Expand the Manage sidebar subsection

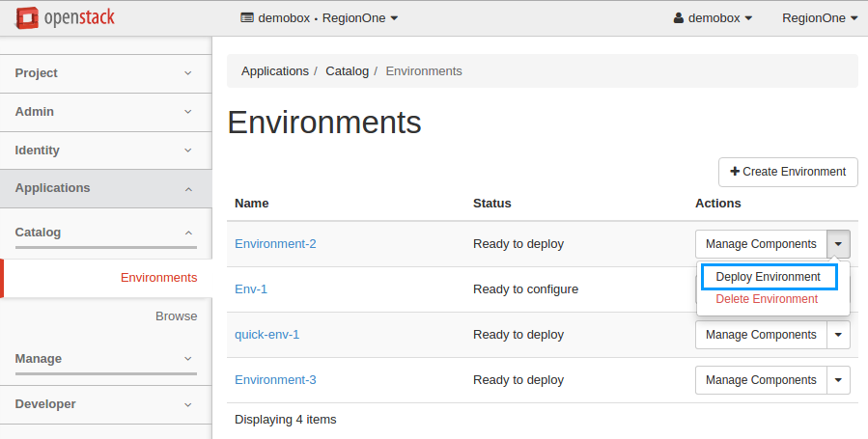(105, 359)
